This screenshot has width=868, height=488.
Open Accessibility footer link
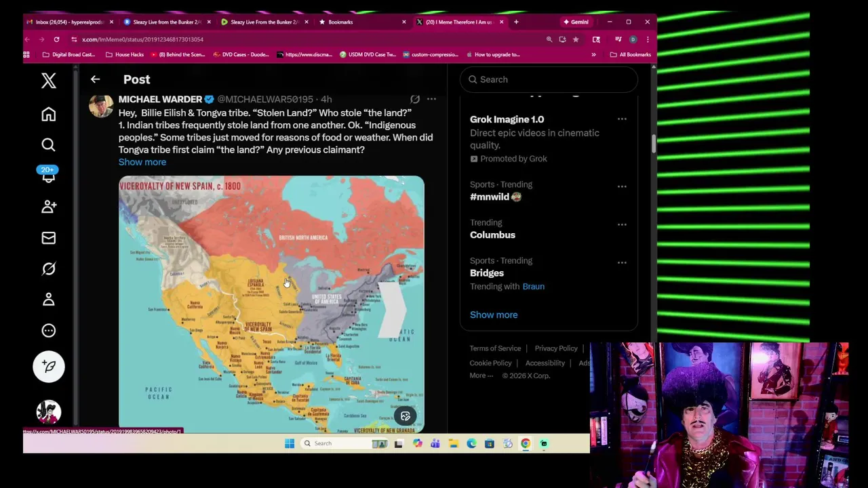(x=545, y=363)
